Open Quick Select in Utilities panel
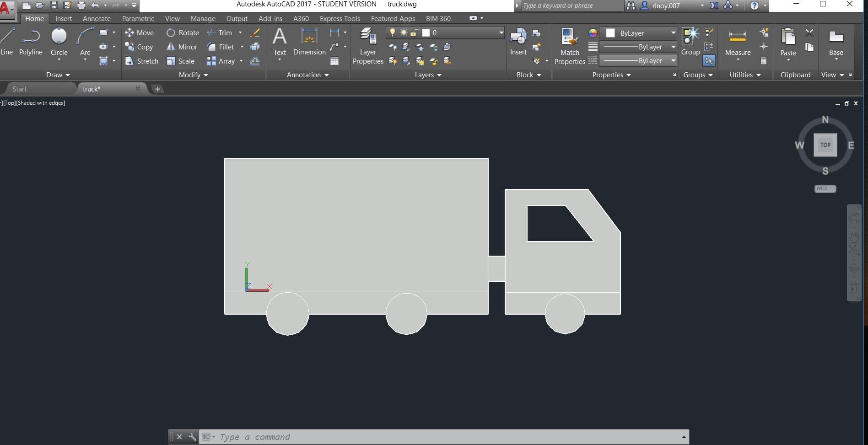The height and width of the screenshot is (445, 868). click(764, 32)
